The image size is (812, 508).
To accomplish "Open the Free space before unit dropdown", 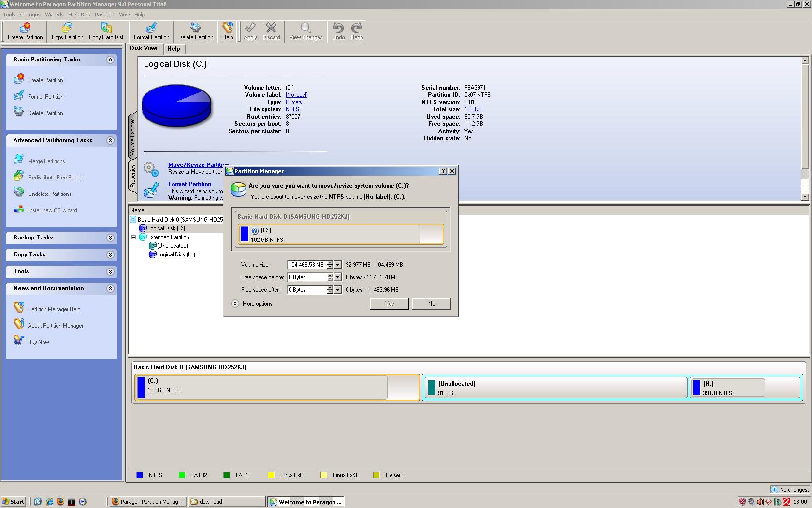I will [x=338, y=277].
